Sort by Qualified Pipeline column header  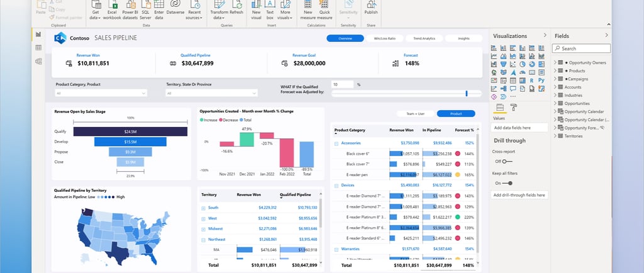(295, 194)
